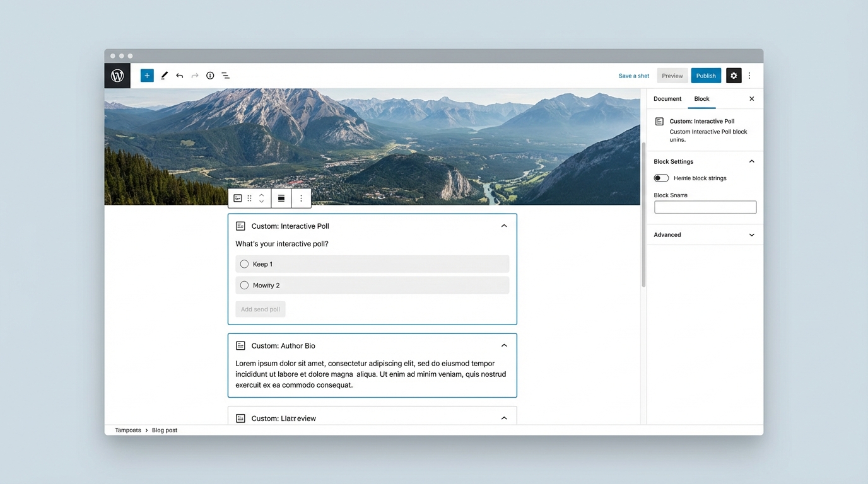Select the 'Keep 1' radio option

coord(245,264)
